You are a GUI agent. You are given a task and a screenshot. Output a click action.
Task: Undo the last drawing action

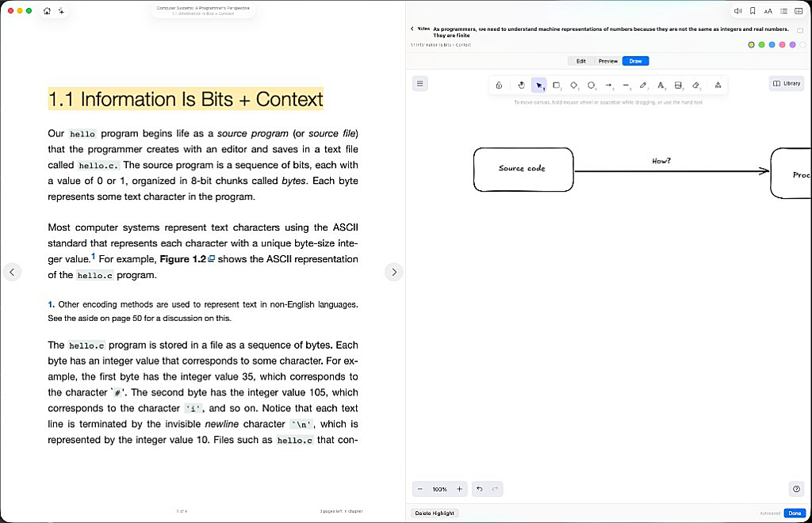(480, 489)
